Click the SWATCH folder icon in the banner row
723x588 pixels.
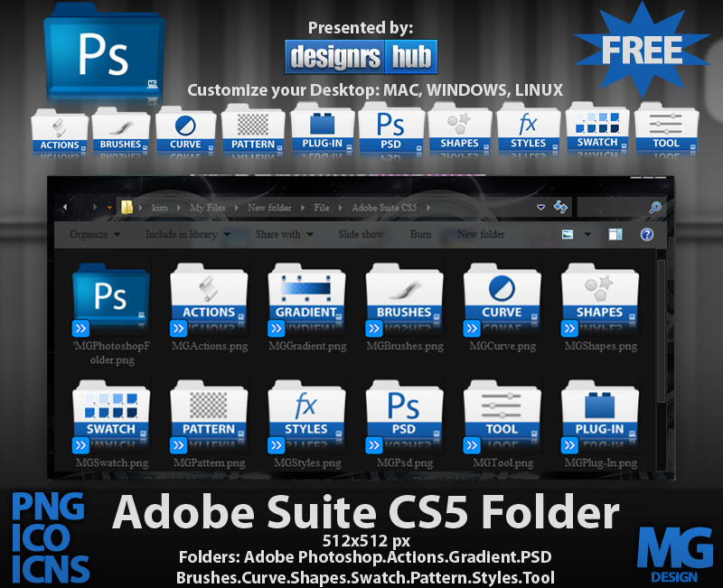click(597, 127)
